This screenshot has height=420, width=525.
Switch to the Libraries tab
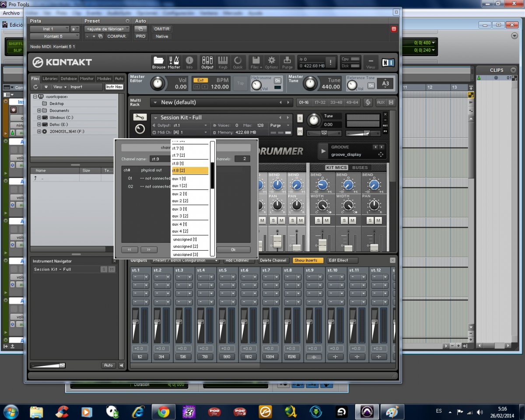click(50, 79)
